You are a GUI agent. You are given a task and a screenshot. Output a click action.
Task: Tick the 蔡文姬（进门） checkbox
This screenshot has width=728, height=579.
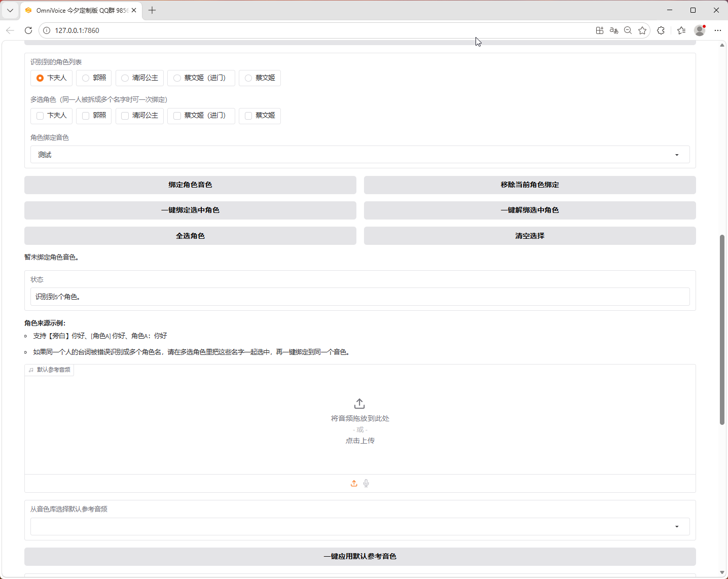point(177,116)
